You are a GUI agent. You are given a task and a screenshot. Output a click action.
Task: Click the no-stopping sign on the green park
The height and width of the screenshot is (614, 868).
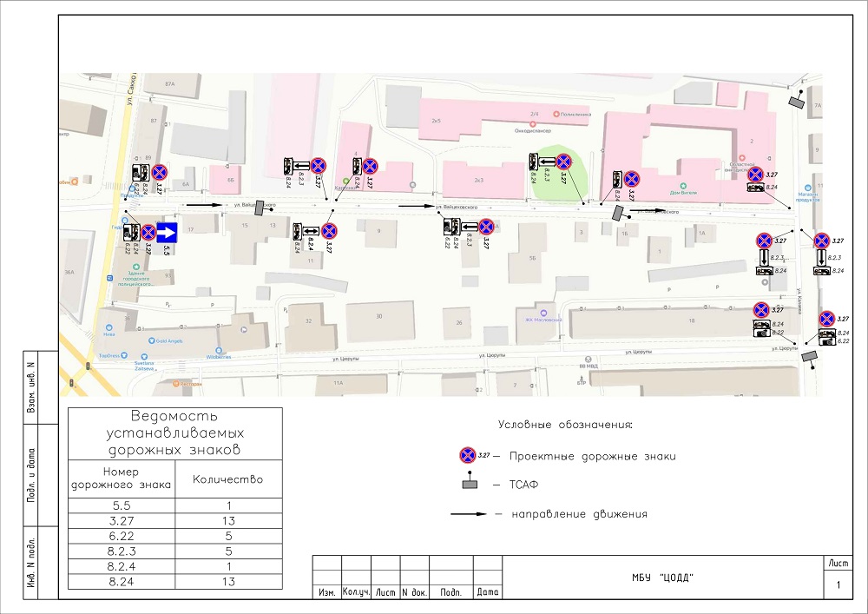564,162
